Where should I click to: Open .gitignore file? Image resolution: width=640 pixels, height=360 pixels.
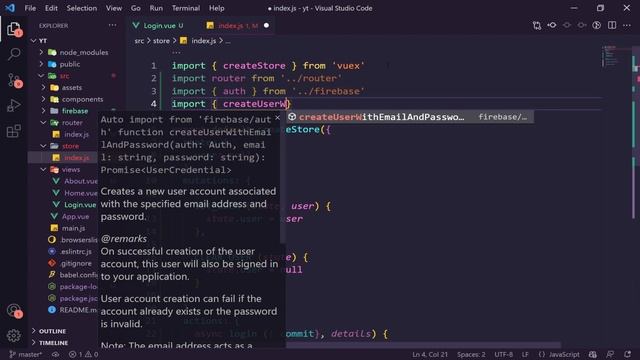coord(70,263)
